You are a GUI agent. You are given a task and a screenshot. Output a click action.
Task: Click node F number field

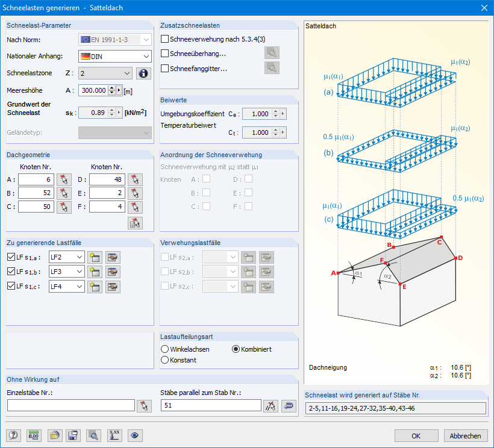[107, 207]
